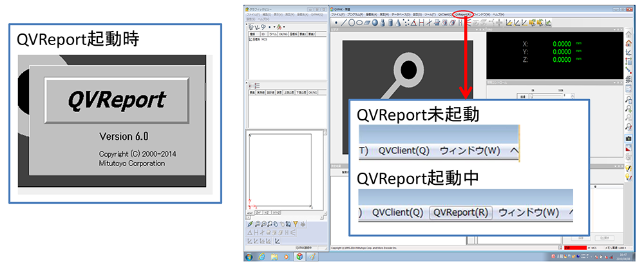The width and height of the screenshot is (644, 268).
Task: Open 設定(S) menu in QVPAK window
Action: (x=417, y=14)
